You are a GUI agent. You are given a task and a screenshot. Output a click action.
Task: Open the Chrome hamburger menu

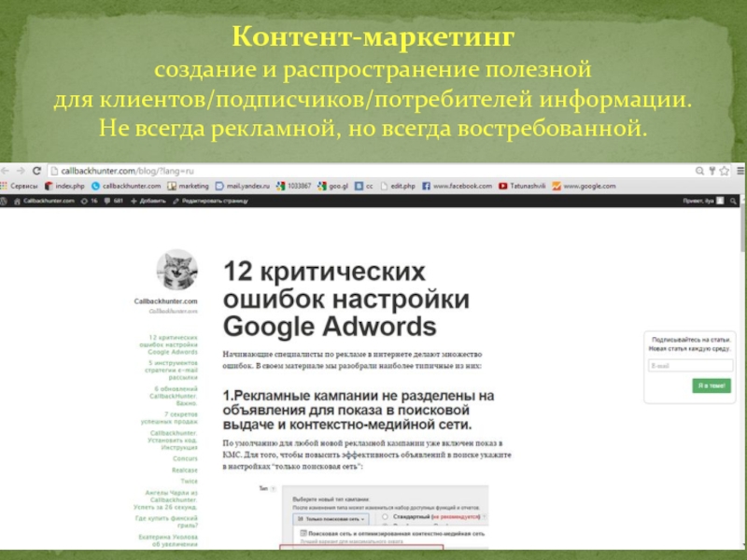[740, 171]
